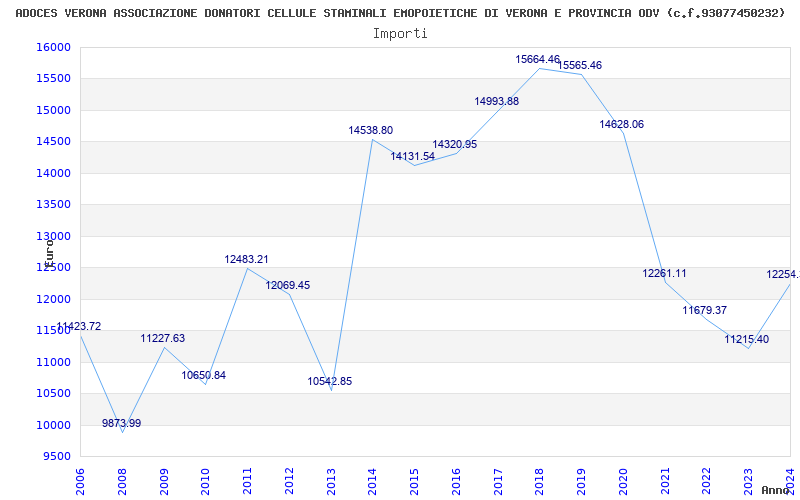Click the x-axis year 2012

[289, 482]
